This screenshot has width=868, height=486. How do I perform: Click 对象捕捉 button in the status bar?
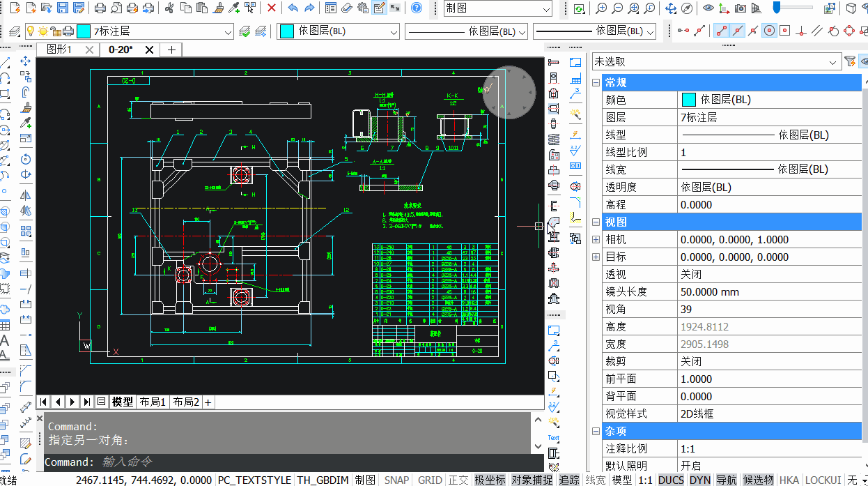click(x=532, y=480)
